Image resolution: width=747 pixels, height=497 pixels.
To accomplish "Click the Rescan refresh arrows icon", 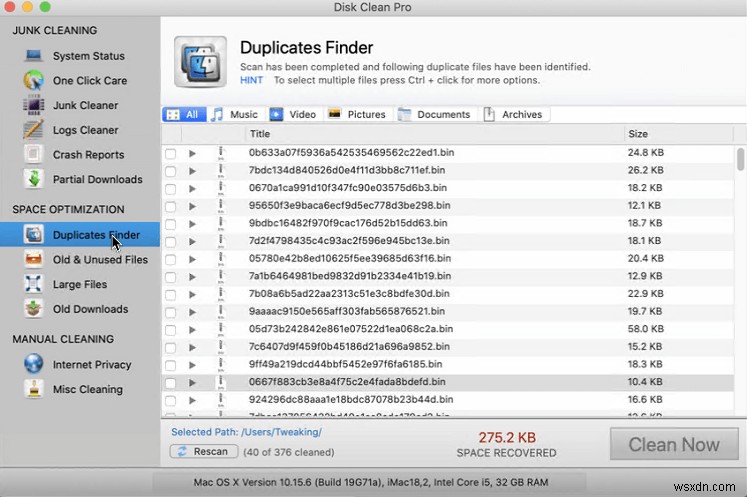I will [x=182, y=451].
